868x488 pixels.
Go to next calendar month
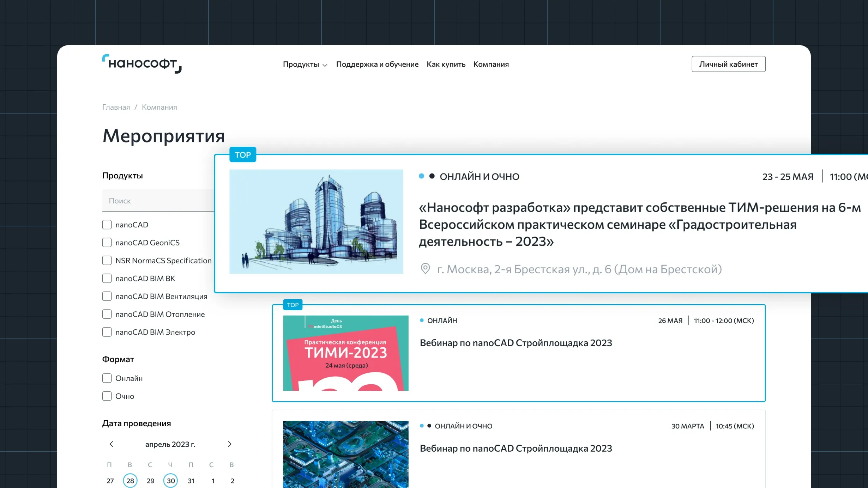click(x=230, y=444)
